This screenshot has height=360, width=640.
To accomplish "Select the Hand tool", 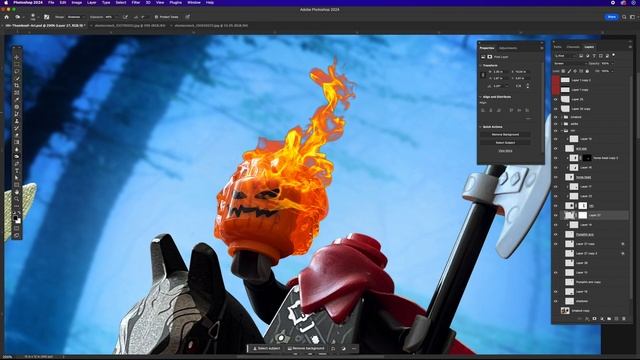I will point(16,192).
